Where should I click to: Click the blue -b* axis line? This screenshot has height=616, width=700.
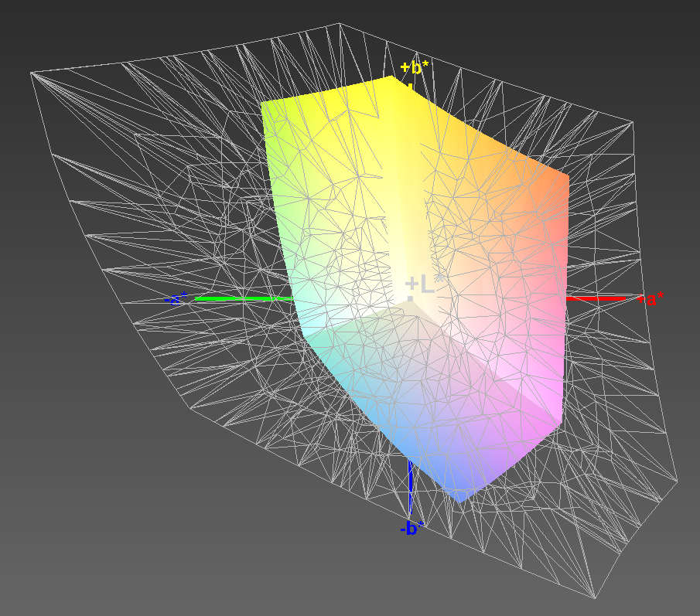coord(411,487)
